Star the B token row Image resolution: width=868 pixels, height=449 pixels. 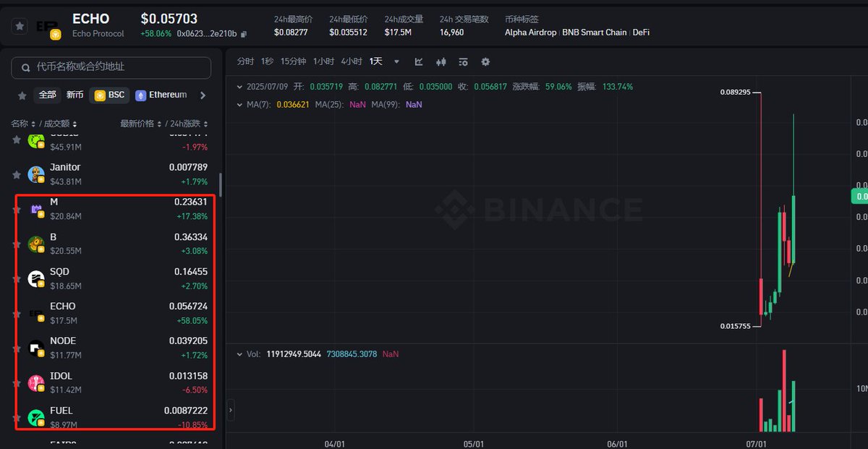(x=16, y=244)
